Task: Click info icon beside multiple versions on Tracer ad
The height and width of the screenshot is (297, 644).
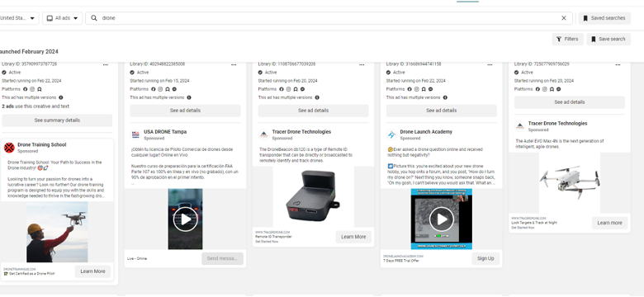Action: [317, 97]
